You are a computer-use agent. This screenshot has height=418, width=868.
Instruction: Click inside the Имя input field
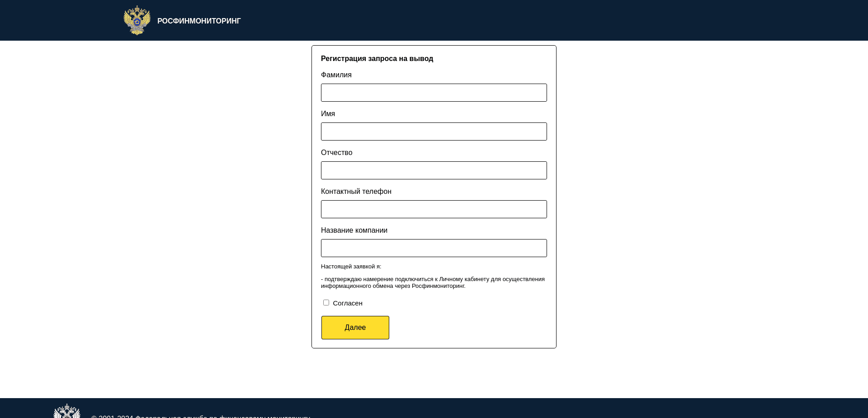click(434, 132)
